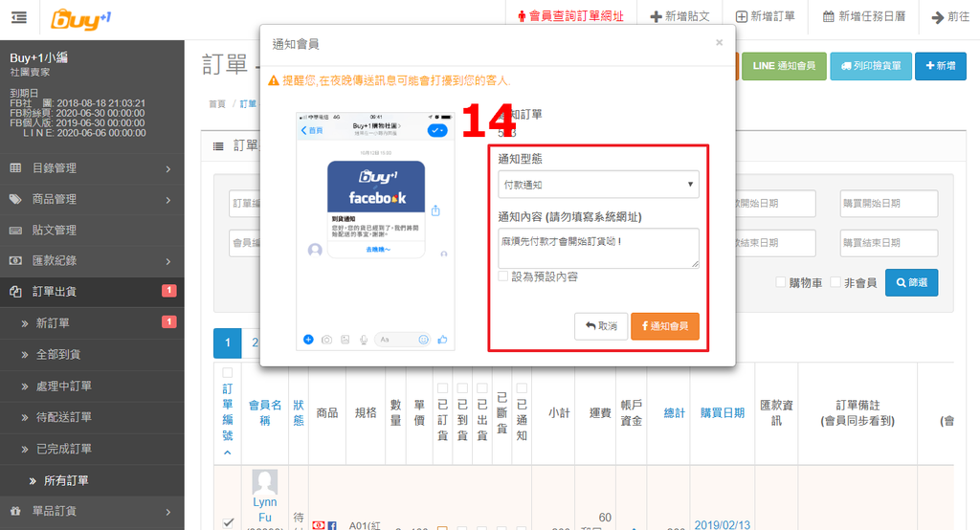Click the list icon beside 訂單 panel title
The image size is (980, 530).
coord(218,146)
